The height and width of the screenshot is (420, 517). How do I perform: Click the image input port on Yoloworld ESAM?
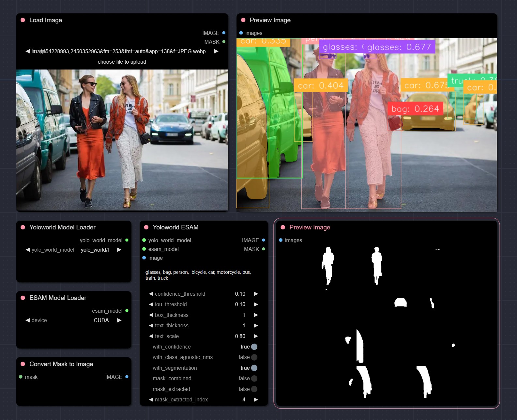(x=144, y=258)
